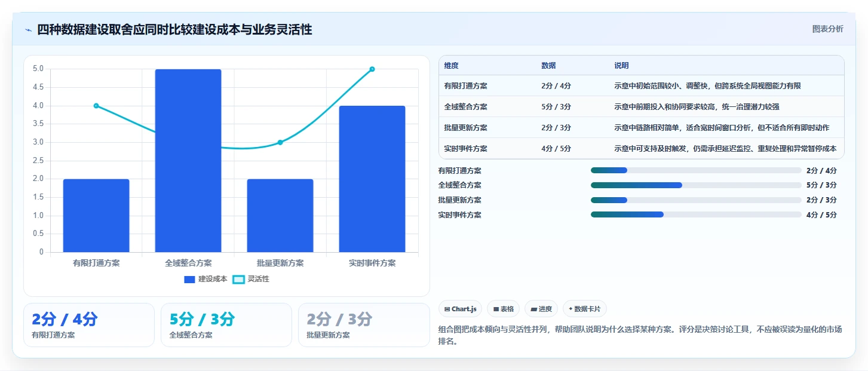Click the 5.0 y-axis tick label
The height and width of the screenshot is (371, 868).
pos(38,69)
